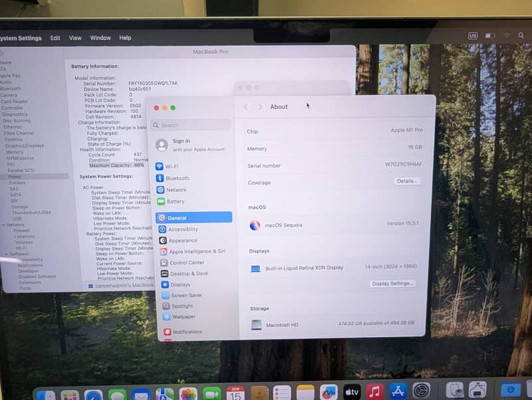The image size is (532, 400).
Task: Click the Built-in Liquid Retina XDR Display row
Action: (x=334, y=268)
